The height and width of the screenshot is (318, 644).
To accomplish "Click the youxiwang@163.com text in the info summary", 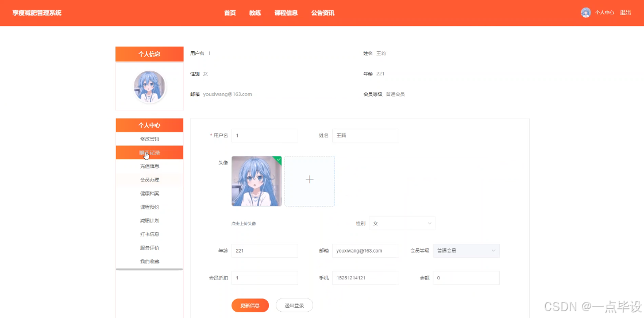I will coord(227,94).
